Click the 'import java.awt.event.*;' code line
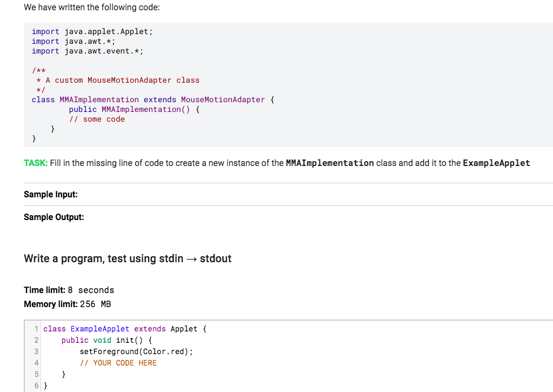This screenshot has height=392, width=553. click(88, 51)
